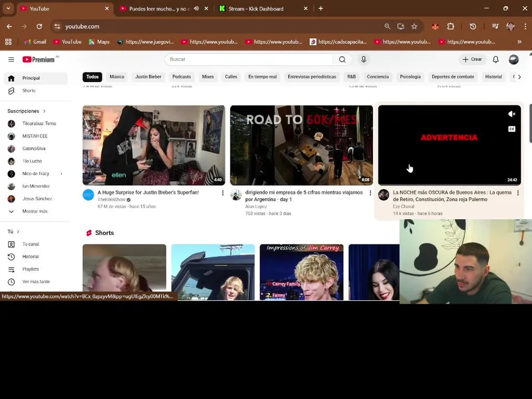This screenshot has height=399, width=532.
Task: Bookmark this page with star icon
Action: pos(415,27)
